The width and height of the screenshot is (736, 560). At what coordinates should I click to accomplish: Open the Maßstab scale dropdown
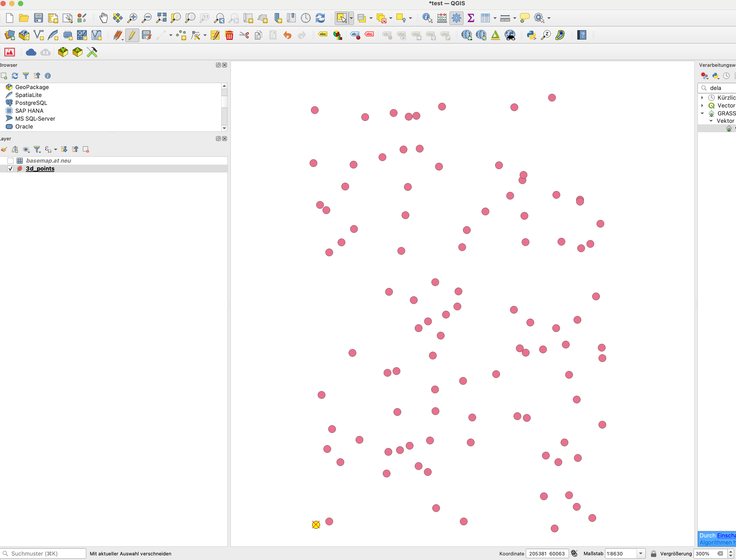pos(641,553)
